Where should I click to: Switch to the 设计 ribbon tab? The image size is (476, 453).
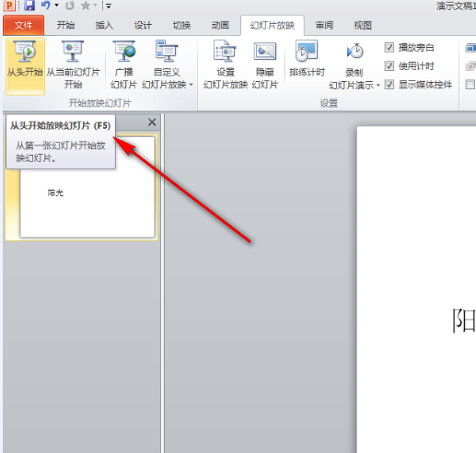[x=143, y=26]
